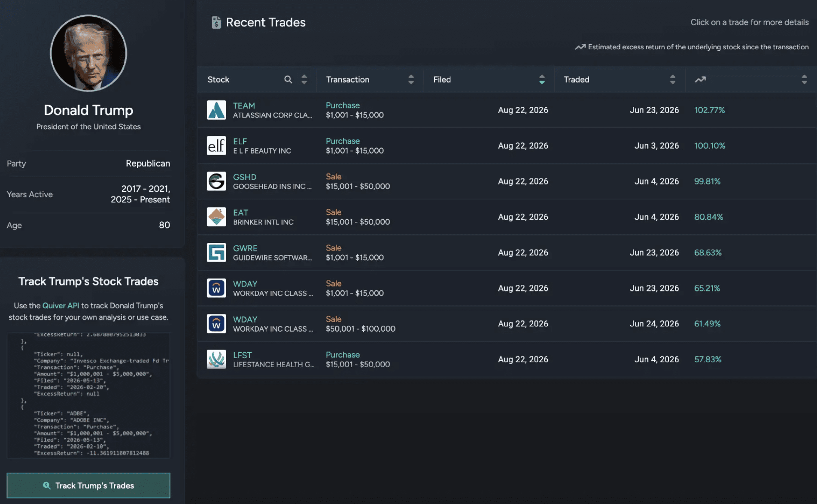This screenshot has height=504, width=817.
Task: Sort by excess return column arrows
Action: (804, 79)
